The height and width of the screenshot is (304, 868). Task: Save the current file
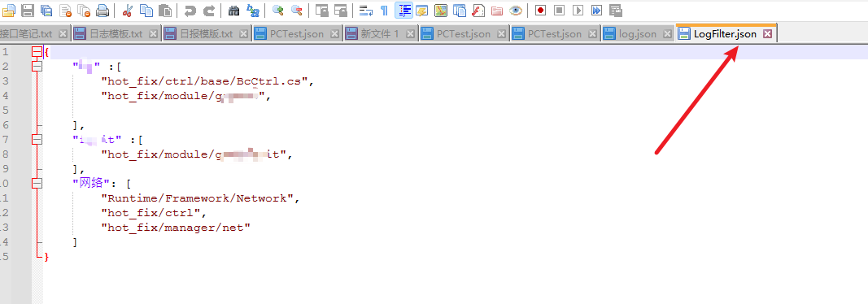[x=28, y=10]
